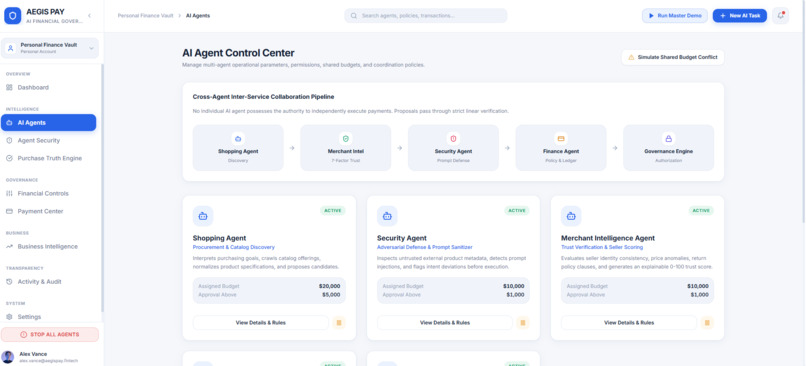
Task: Click the Business Intelligence trend icon
Action: click(9, 246)
